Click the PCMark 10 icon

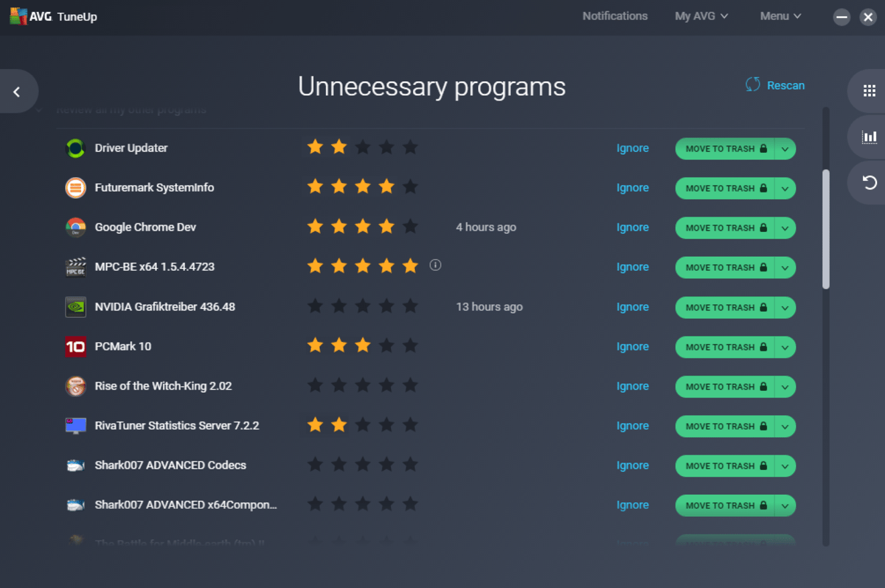[x=75, y=347]
